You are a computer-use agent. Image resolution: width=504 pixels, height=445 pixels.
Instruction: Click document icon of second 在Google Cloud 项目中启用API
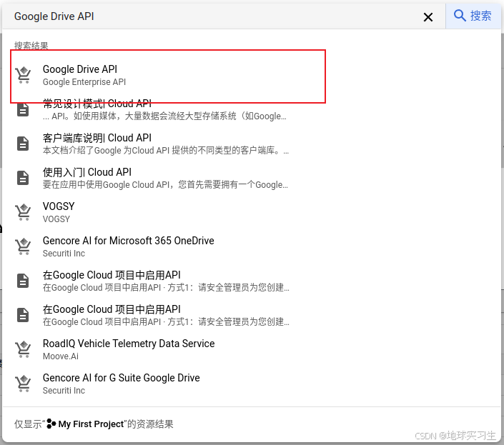point(23,315)
